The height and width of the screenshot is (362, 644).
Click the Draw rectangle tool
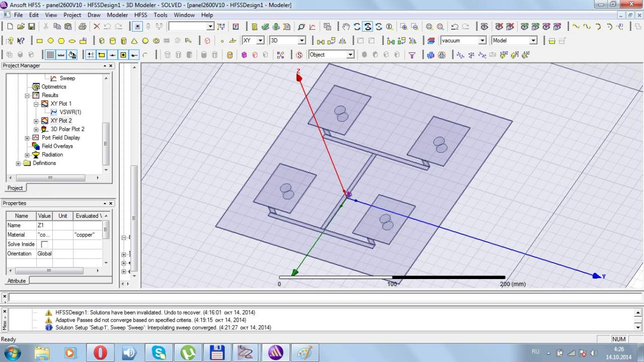tap(40, 41)
